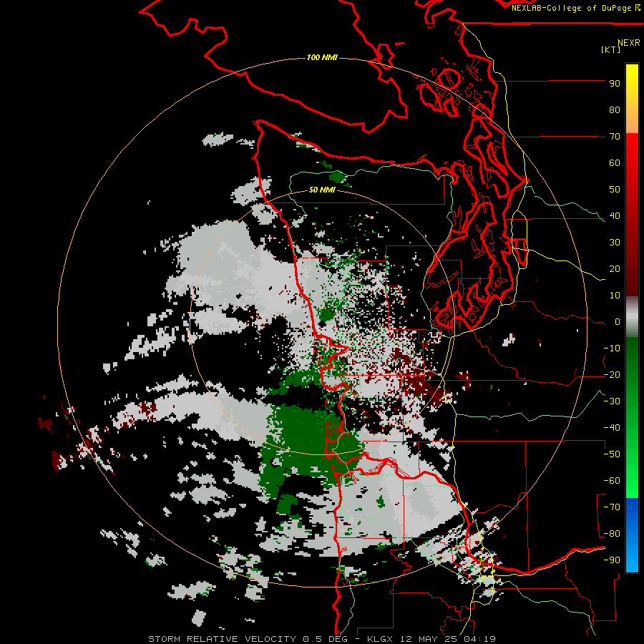Click the -30 value on the velocity scale
Image resolution: width=644 pixels, height=644 pixels.
tap(612, 401)
